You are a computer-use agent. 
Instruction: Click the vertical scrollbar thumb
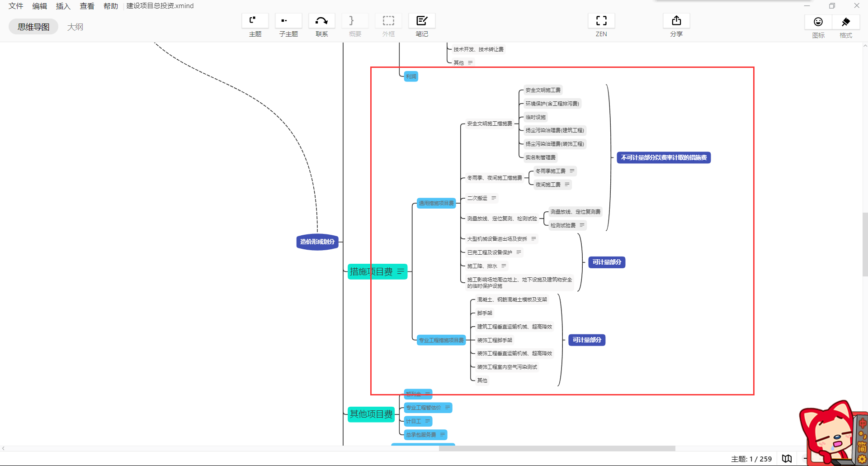click(x=865, y=244)
